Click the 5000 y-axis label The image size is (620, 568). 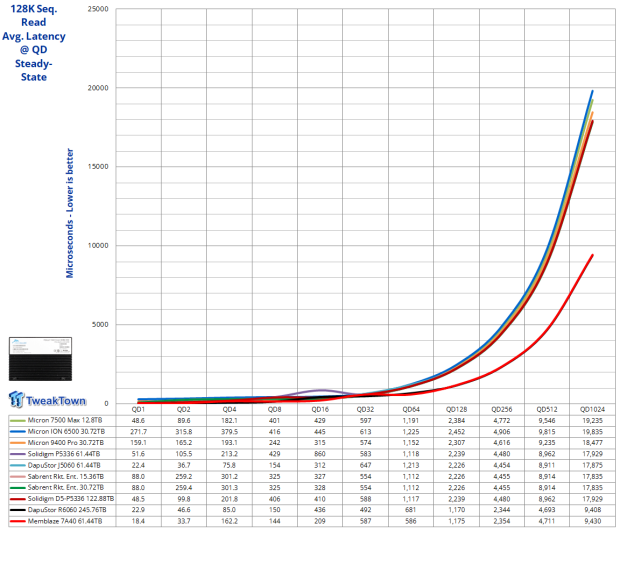[x=100, y=324]
